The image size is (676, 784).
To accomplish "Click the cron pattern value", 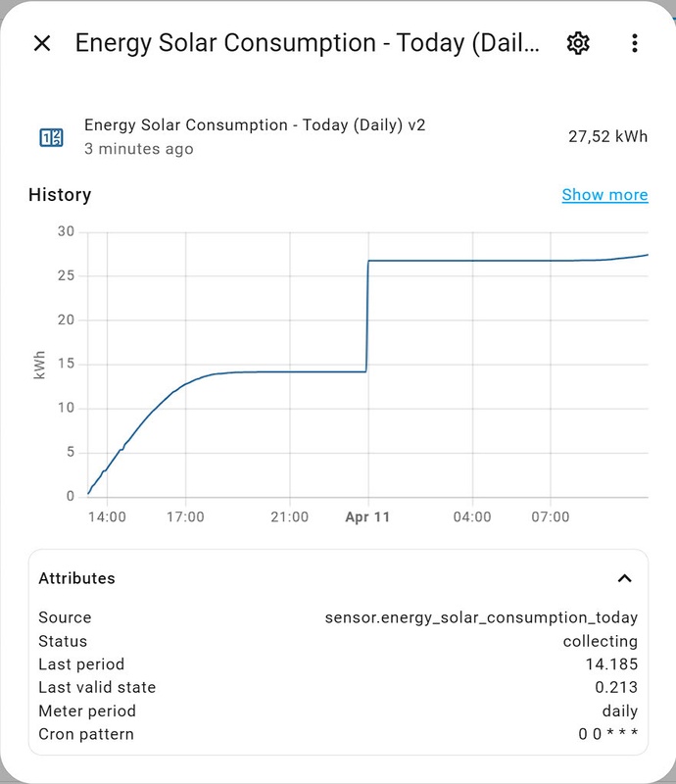I will click(x=607, y=734).
